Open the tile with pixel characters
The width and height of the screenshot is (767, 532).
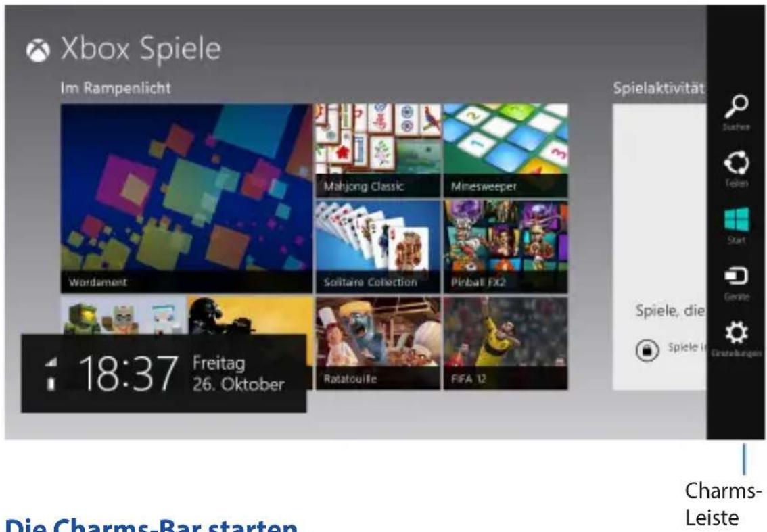(123, 316)
